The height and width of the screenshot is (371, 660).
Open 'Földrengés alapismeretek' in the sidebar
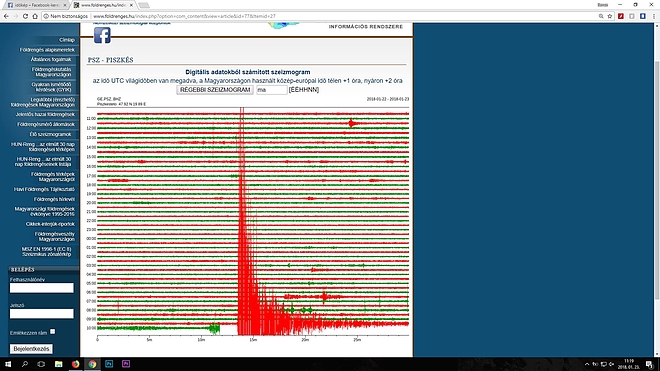coord(47,50)
